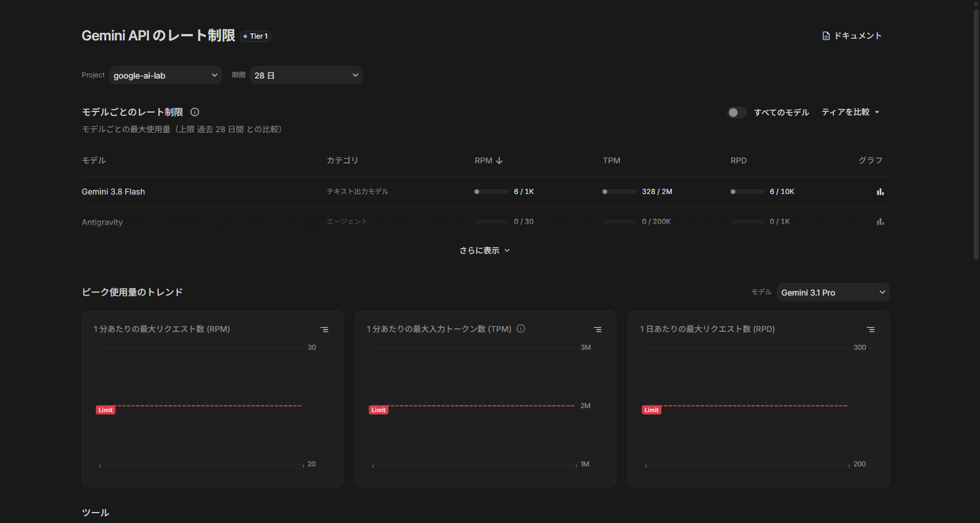
Task: Click the 0 / 200K TPM value
Action: click(x=656, y=222)
